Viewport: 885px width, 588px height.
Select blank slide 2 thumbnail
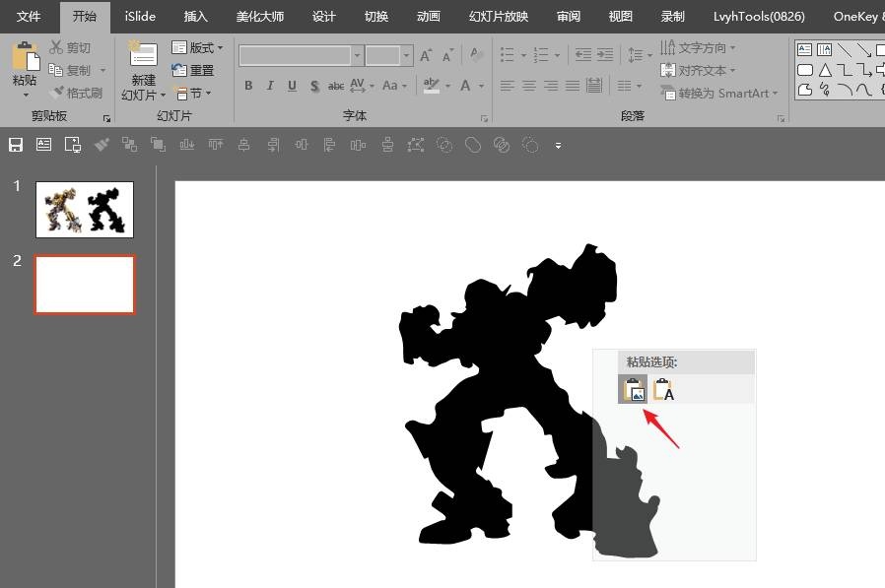click(85, 285)
